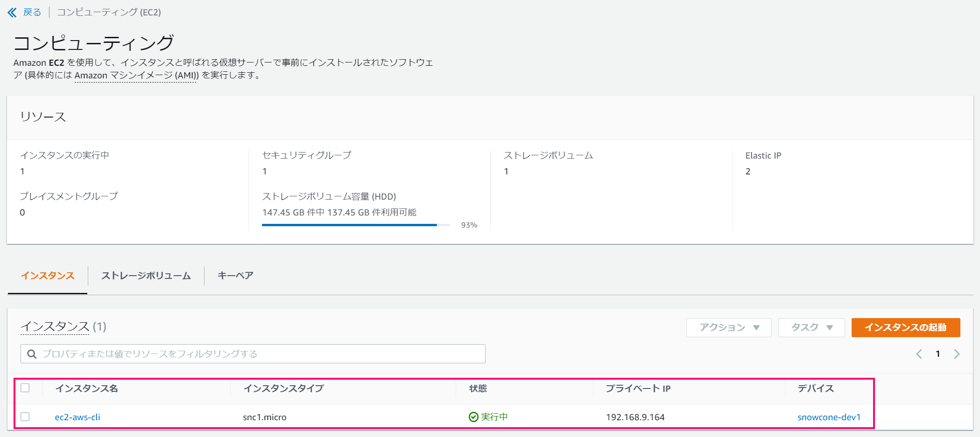Viewport: 980px width, 437px height.
Task: Switch to the キーペア tab
Action: pos(234,276)
